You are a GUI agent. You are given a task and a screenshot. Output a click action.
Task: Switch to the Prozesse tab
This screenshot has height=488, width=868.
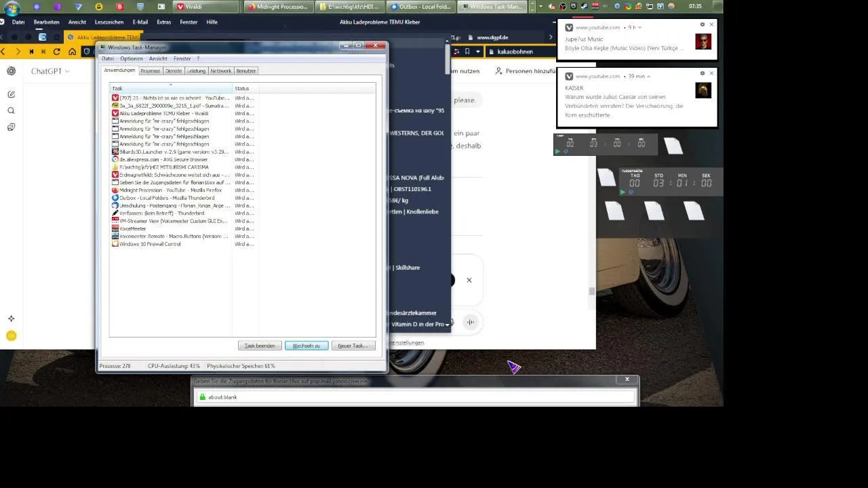click(x=151, y=71)
